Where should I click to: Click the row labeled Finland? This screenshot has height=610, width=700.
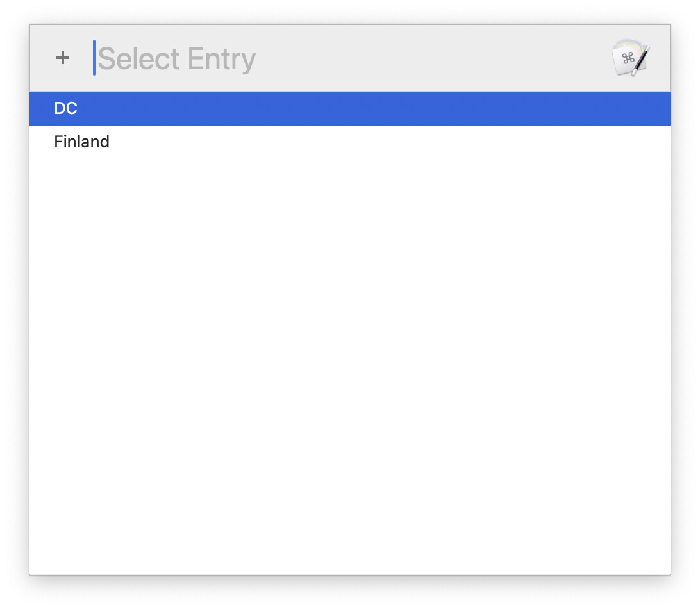point(350,142)
